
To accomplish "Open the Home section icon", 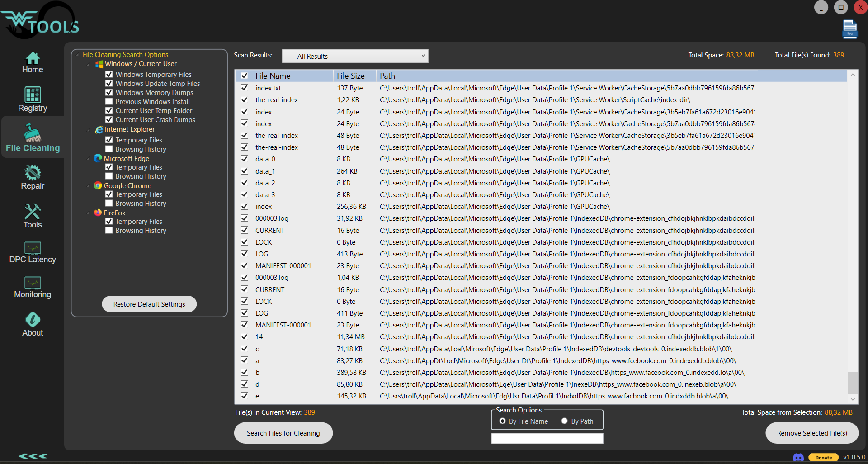I will pos(33,58).
